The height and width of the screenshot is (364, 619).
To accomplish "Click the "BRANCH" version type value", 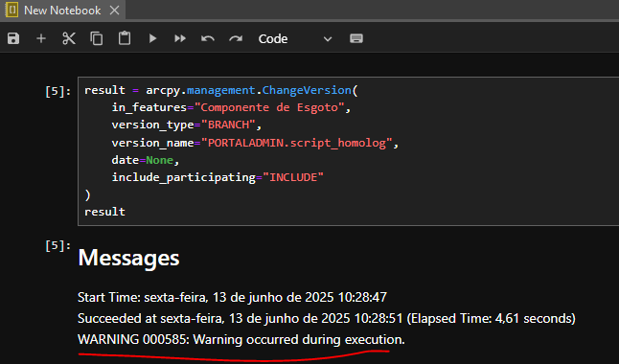I will click(x=229, y=125).
